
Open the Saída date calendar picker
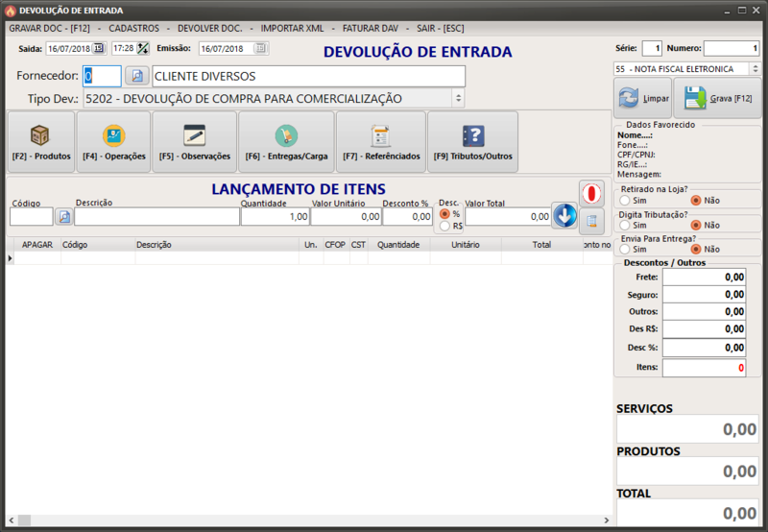pos(99,48)
